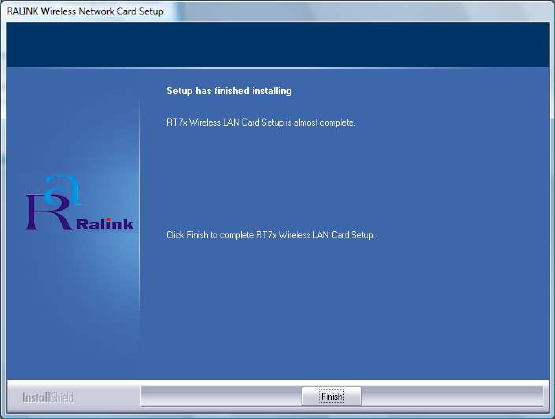Screen dimensions: 555x419
Task: Click the dark navy header banner
Action: (x=278, y=45)
